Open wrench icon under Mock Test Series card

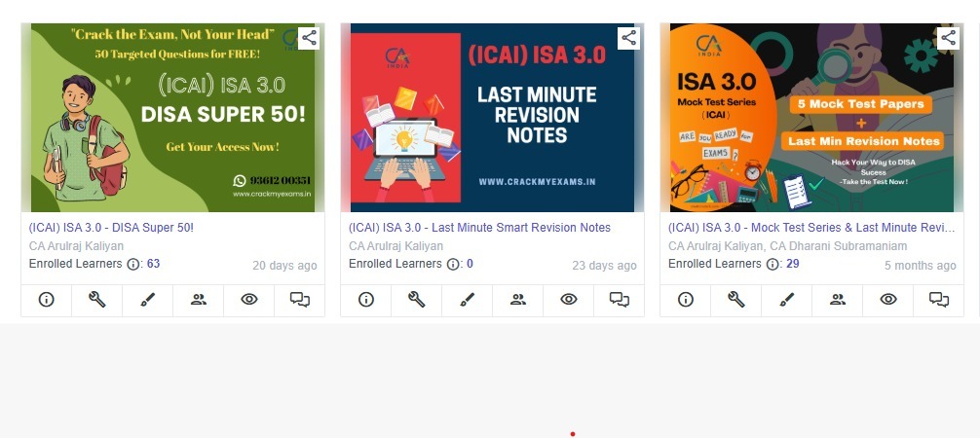pyautogui.click(x=736, y=300)
